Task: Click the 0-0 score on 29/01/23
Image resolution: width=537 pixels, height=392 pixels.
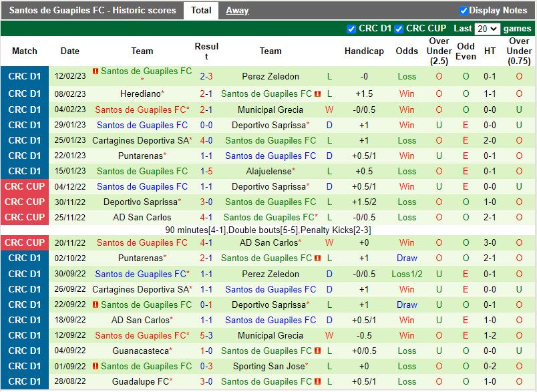Action: click(x=206, y=126)
